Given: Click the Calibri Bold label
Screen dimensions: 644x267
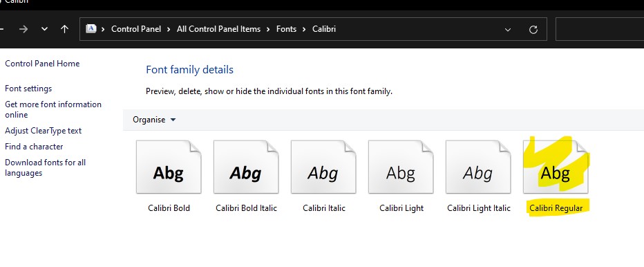Looking at the screenshot, I should click(169, 208).
